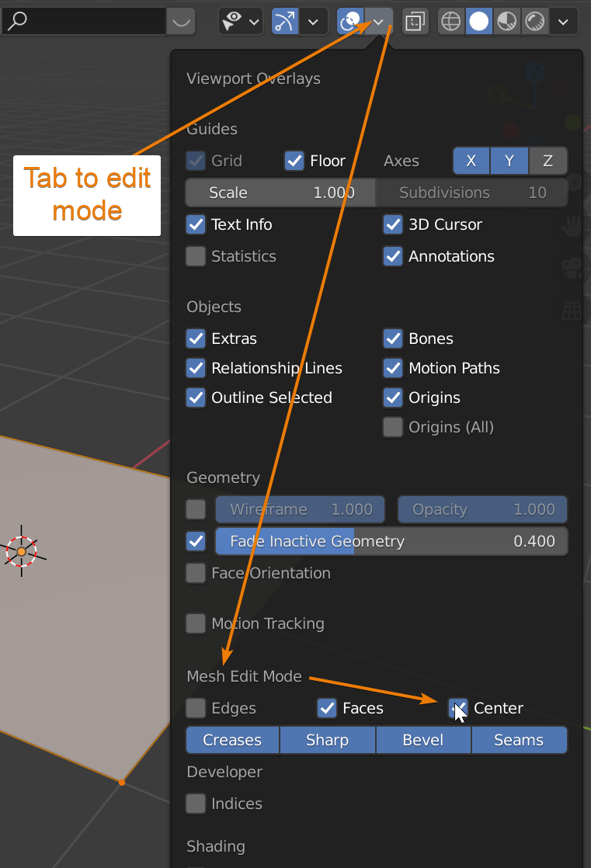
Task: Enable the Face Orientation checkbox
Action: (x=196, y=573)
